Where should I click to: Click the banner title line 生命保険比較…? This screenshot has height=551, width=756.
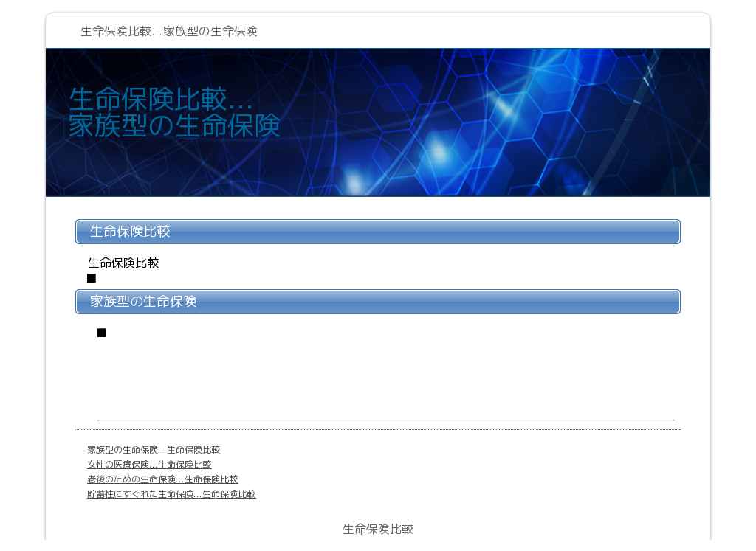coord(161,100)
